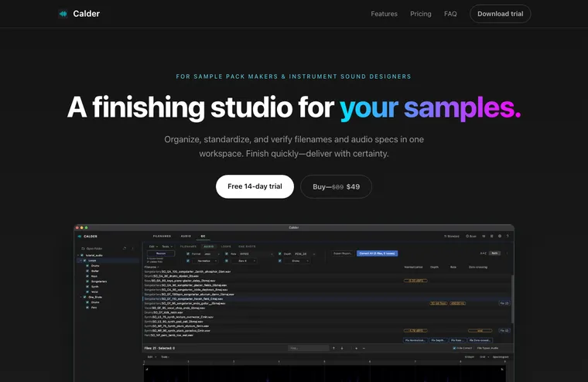The height and width of the screenshot is (382, 588).
Task: Toggle the Songstarters folder checkbox
Action: tap(87, 281)
